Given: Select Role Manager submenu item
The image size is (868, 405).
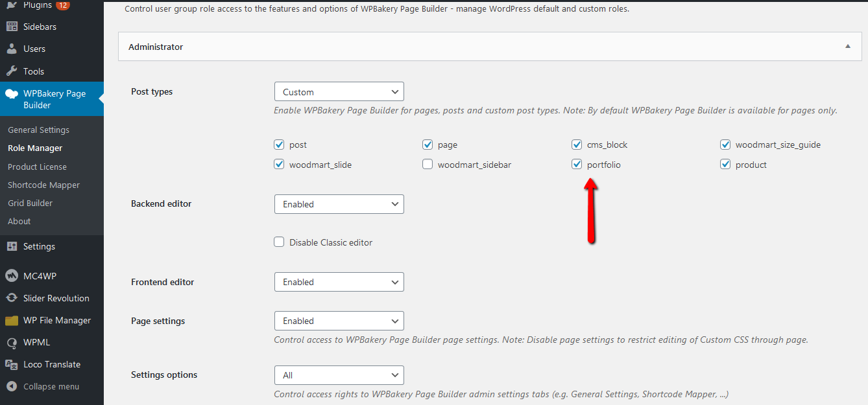Looking at the screenshot, I should [35, 148].
